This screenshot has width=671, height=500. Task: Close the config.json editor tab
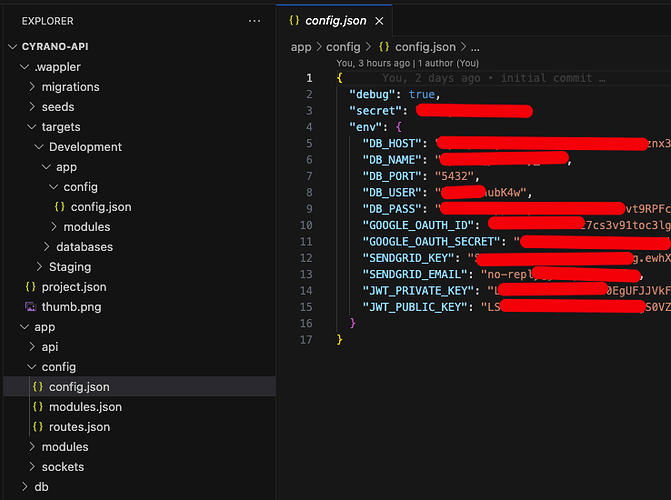[379, 21]
